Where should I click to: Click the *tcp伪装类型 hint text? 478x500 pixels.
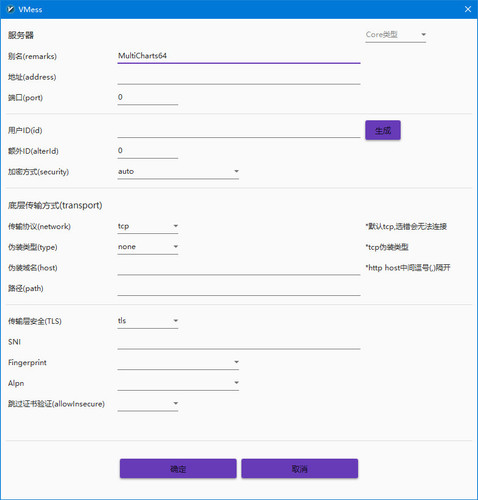387,247
